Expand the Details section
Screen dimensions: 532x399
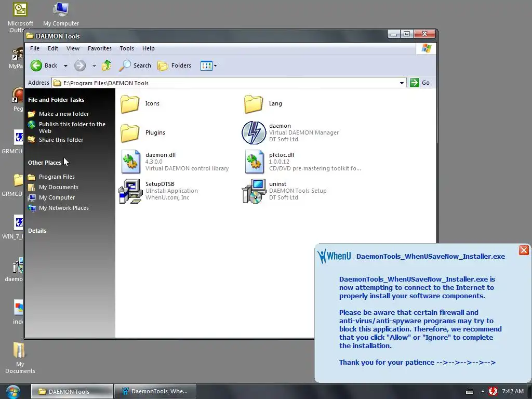tap(37, 231)
